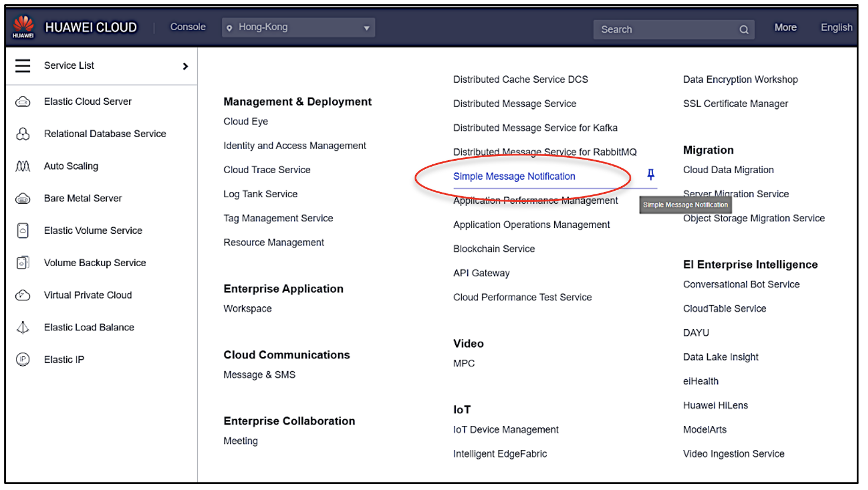Screen dimensions: 868x490
Task: Open the Hong-Kong region dropdown
Action: click(x=298, y=27)
